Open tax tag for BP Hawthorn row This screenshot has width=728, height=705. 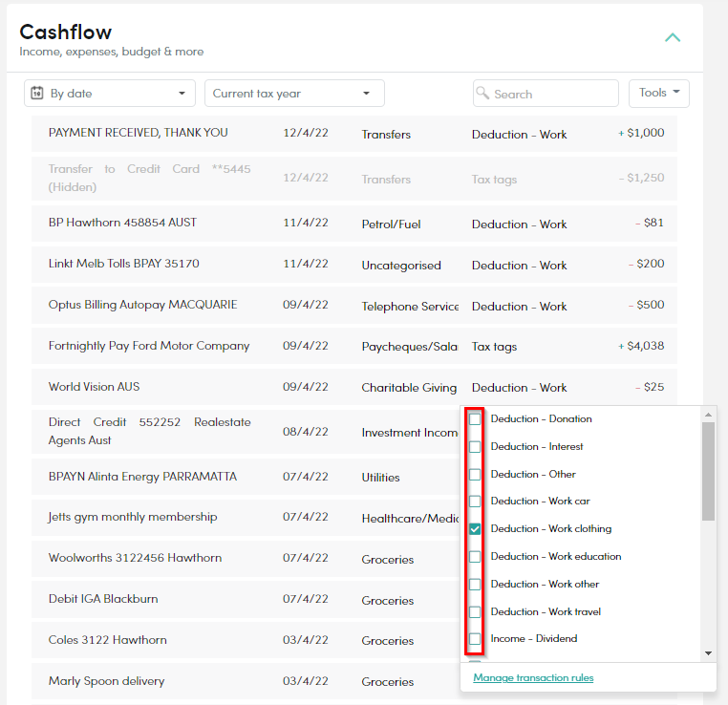pos(519,224)
